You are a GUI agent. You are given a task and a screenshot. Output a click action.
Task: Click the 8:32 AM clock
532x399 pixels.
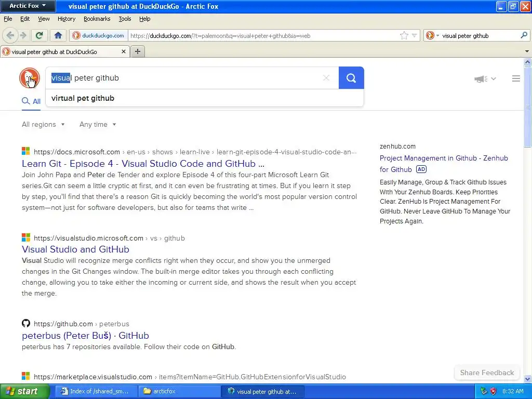(513, 391)
